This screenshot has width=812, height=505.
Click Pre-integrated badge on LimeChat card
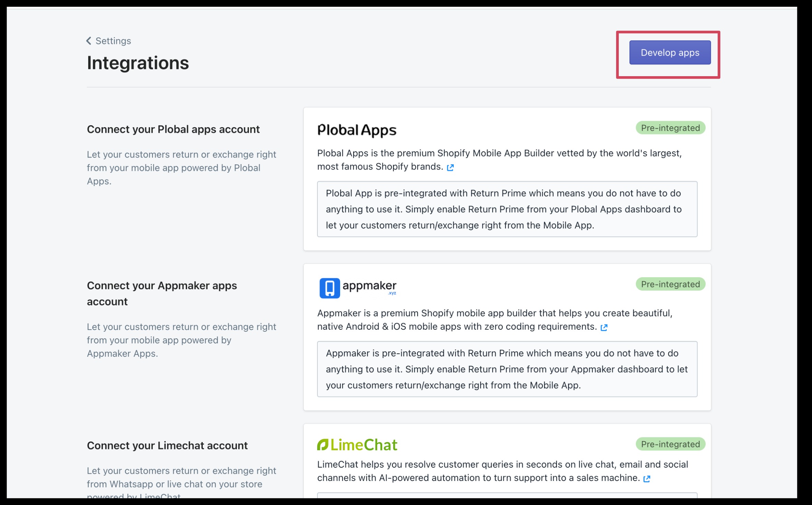pyautogui.click(x=670, y=444)
